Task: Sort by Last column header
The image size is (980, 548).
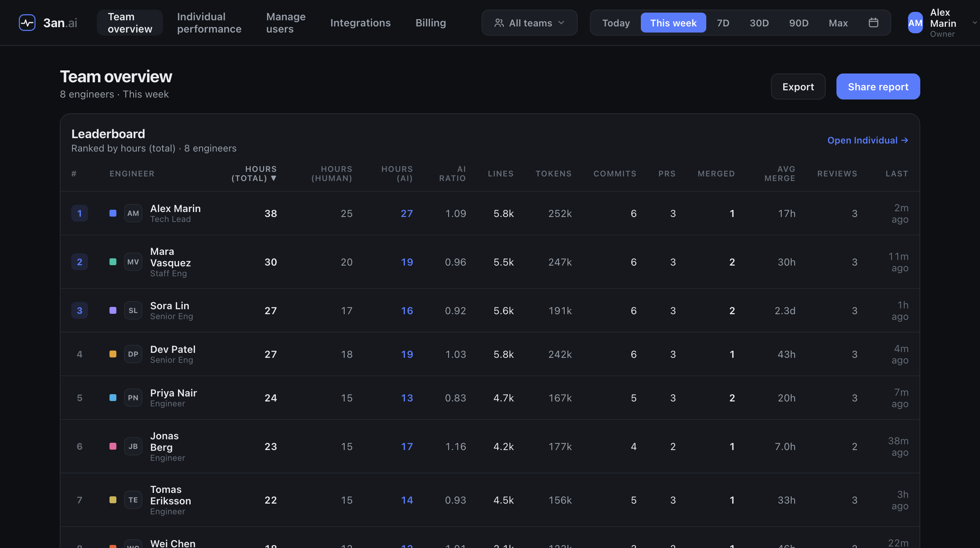Action: pyautogui.click(x=897, y=173)
